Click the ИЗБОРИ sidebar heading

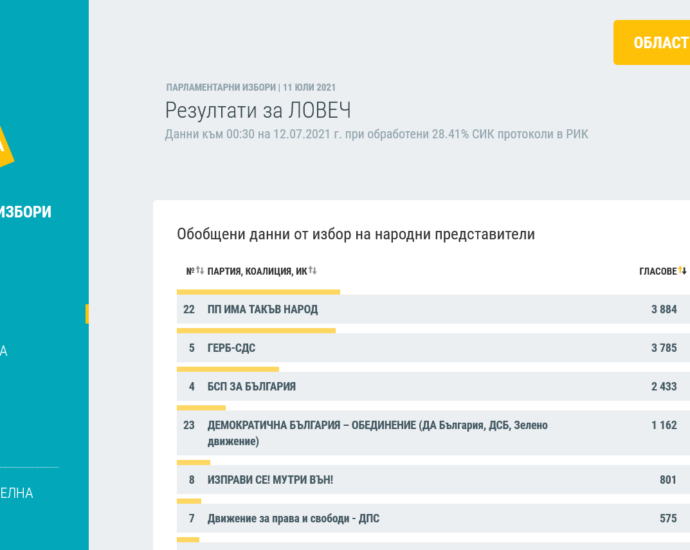[26, 212]
